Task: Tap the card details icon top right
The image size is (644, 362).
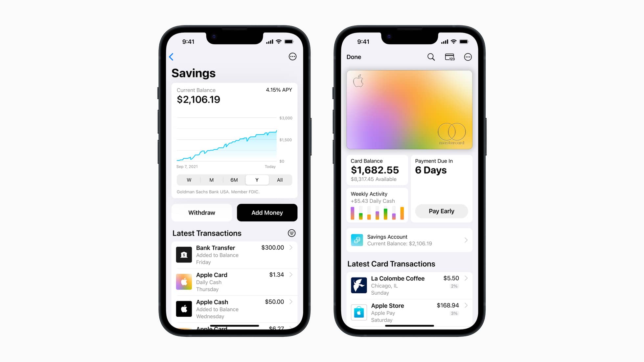Action: [x=450, y=57]
